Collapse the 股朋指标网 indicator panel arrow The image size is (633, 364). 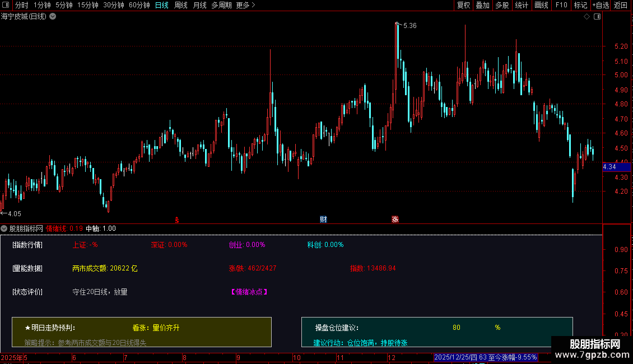point(4,228)
